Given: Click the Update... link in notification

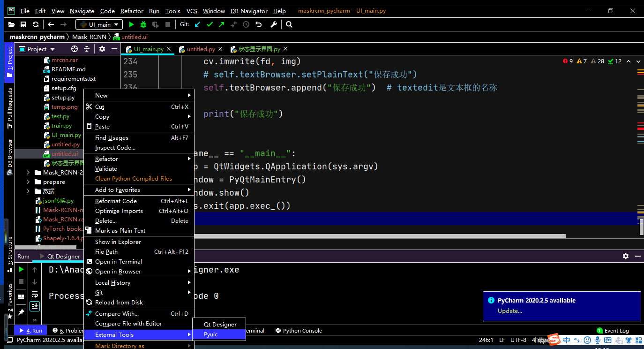Looking at the screenshot, I should click(510, 311).
